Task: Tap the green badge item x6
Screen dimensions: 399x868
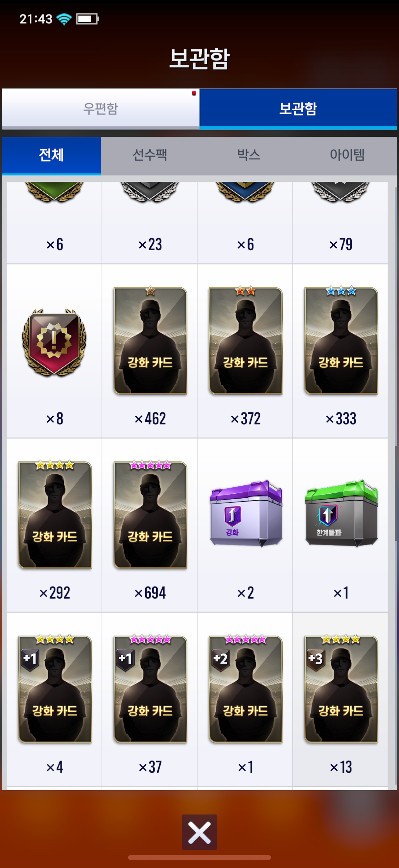Action: point(54,223)
